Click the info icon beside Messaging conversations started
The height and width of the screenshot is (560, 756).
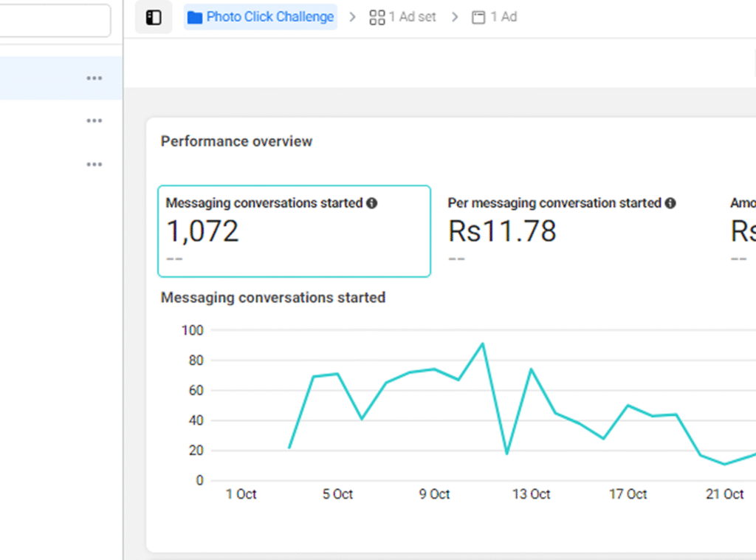(372, 203)
